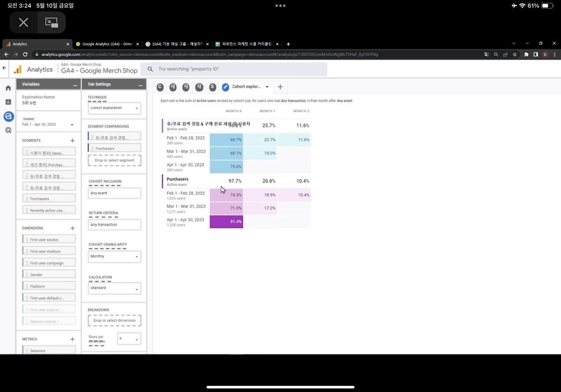Add a new exploration tab with plus
This screenshot has height=392, width=561.
[x=280, y=87]
